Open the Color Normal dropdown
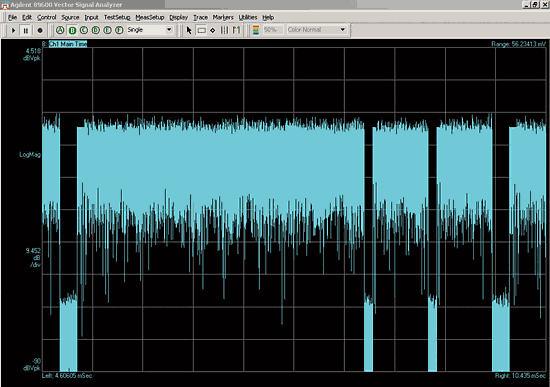The width and height of the screenshot is (550, 387). click(x=343, y=30)
